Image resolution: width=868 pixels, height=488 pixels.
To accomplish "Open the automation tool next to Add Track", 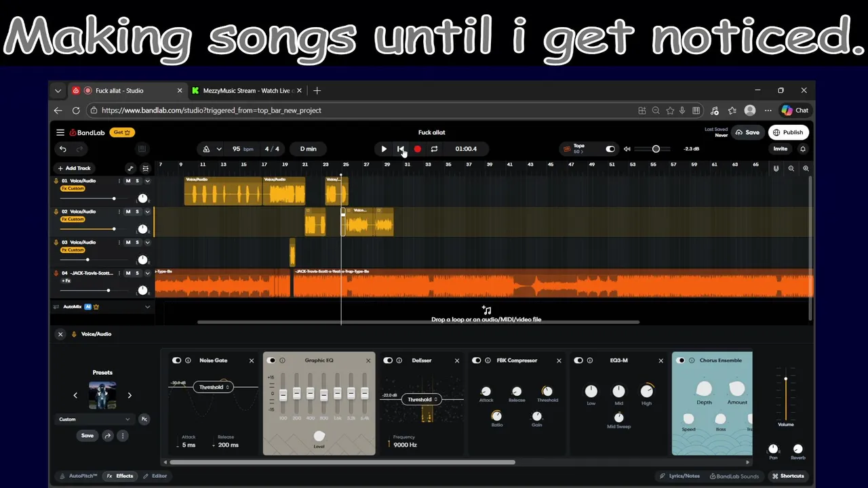I will coord(130,168).
